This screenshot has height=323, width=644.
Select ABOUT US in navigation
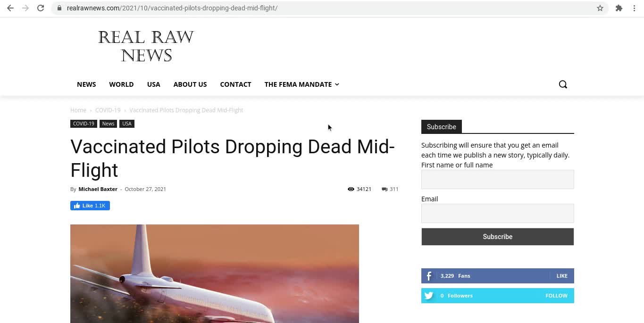pos(190,84)
